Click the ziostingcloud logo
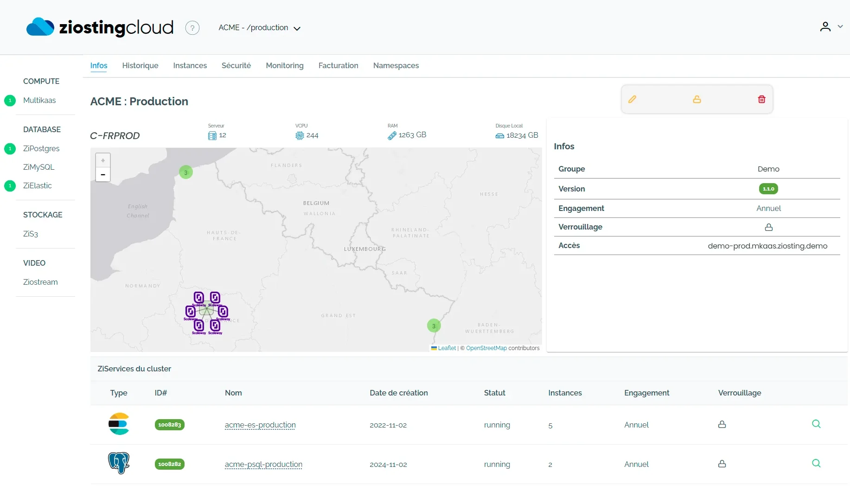This screenshot has width=850, height=504. [x=99, y=27]
